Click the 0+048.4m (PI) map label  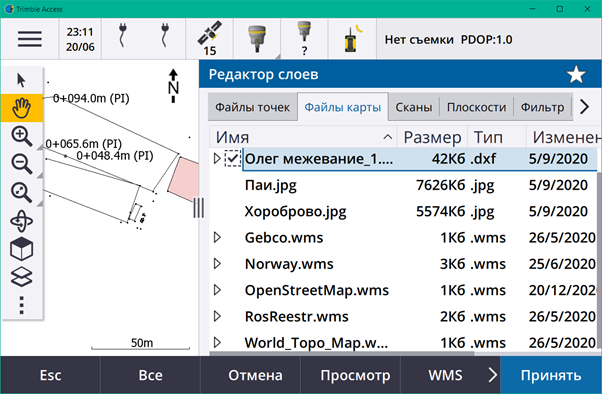(115, 156)
